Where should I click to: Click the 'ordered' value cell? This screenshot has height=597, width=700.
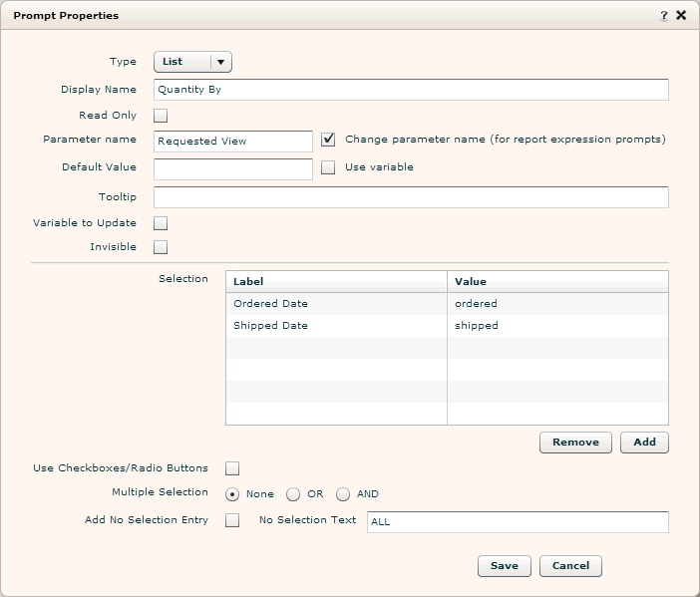point(557,303)
